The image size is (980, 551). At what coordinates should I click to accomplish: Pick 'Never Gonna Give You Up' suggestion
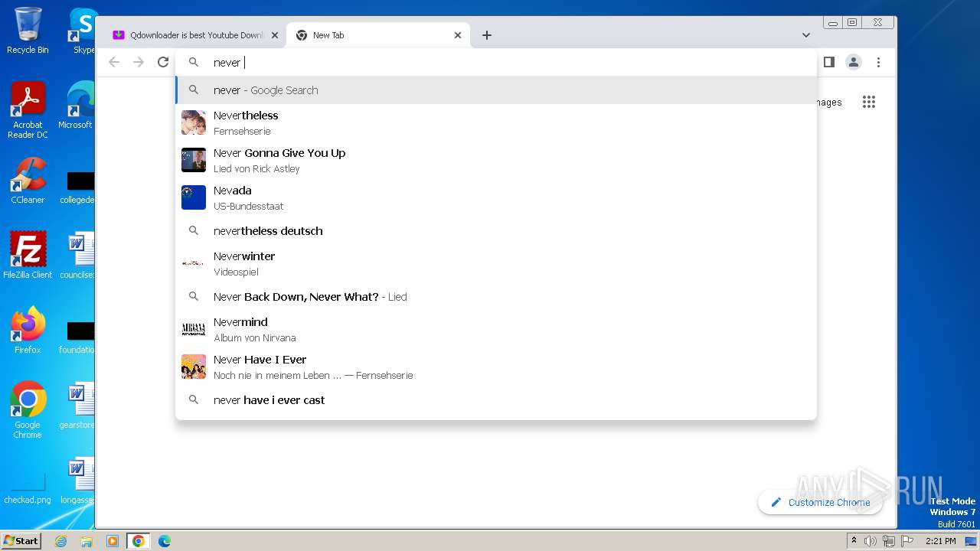click(496, 160)
